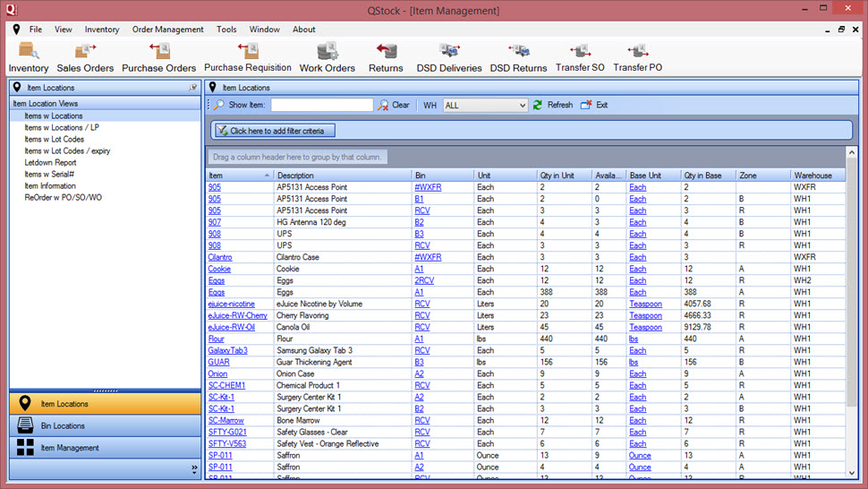Screen dimensions: 868x489
Task: Open DSD Deliveries from the toolbar
Action: click(448, 56)
